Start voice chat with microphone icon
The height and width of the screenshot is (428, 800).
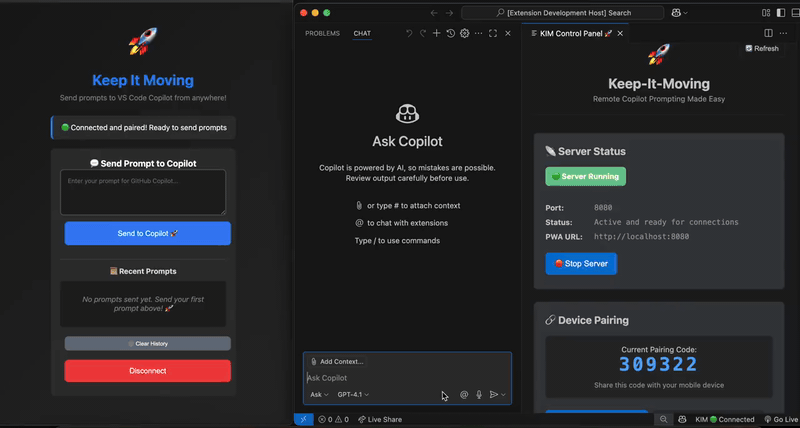479,394
